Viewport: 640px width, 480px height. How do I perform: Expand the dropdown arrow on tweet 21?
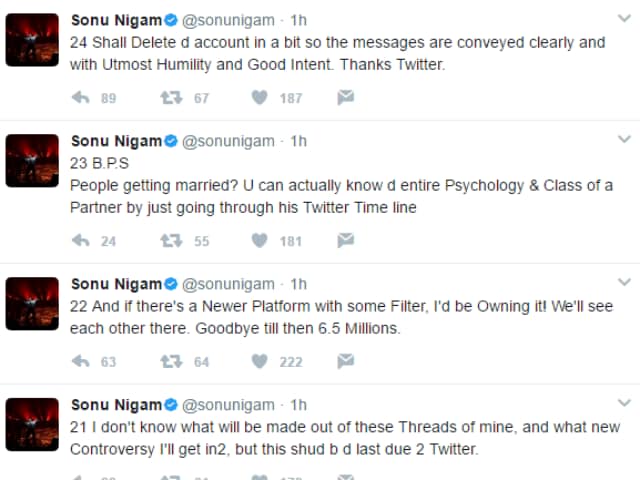click(624, 403)
